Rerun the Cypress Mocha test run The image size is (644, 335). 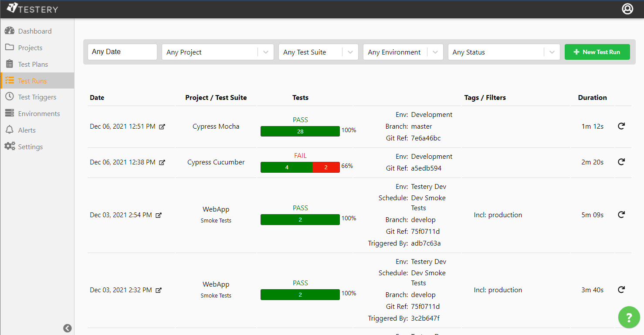[621, 126]
